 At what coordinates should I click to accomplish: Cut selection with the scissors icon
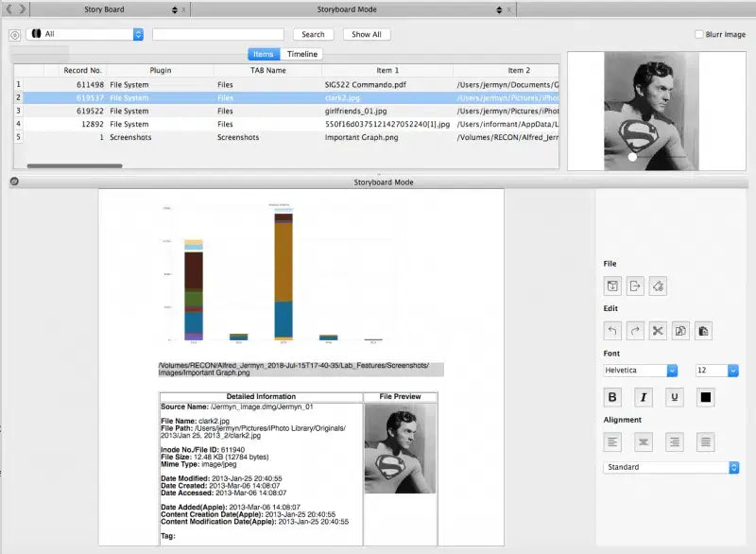tap(659, 330)
